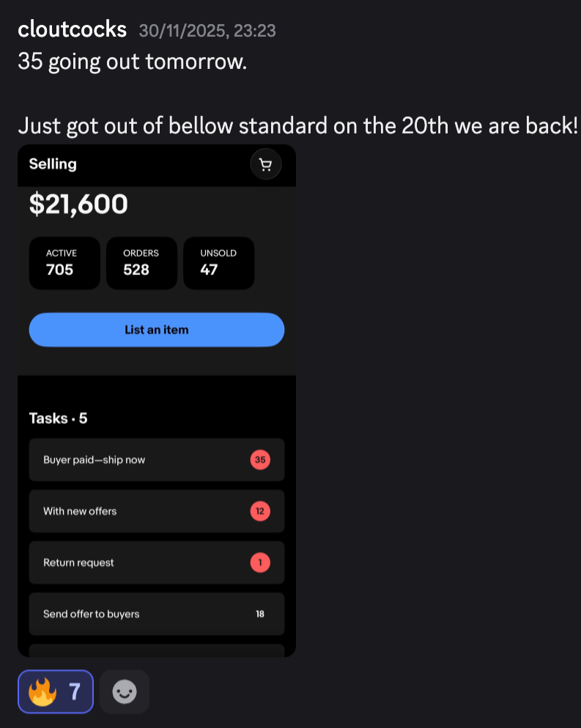
Task: Click the Tasks · 5 heading
Action: (58, 419)
